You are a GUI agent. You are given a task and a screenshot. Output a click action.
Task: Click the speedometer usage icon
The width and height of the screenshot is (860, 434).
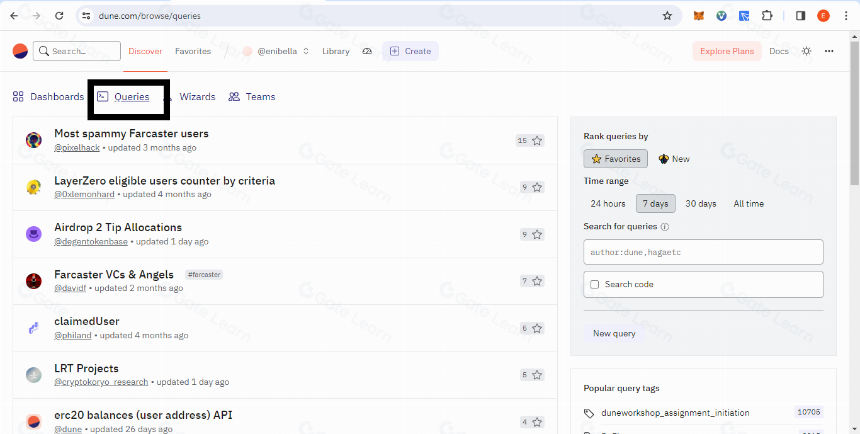coord(367,51)
